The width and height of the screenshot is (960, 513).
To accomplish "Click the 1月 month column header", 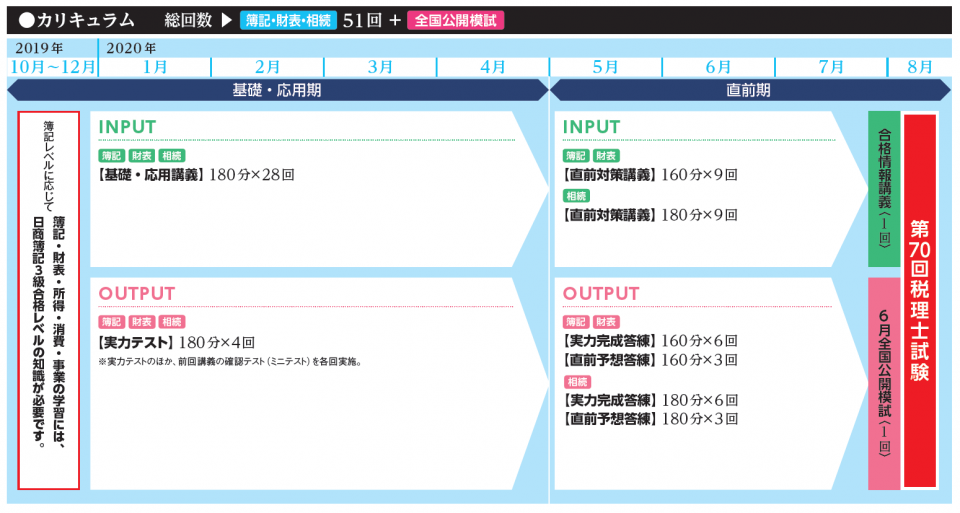I will 155,67.
